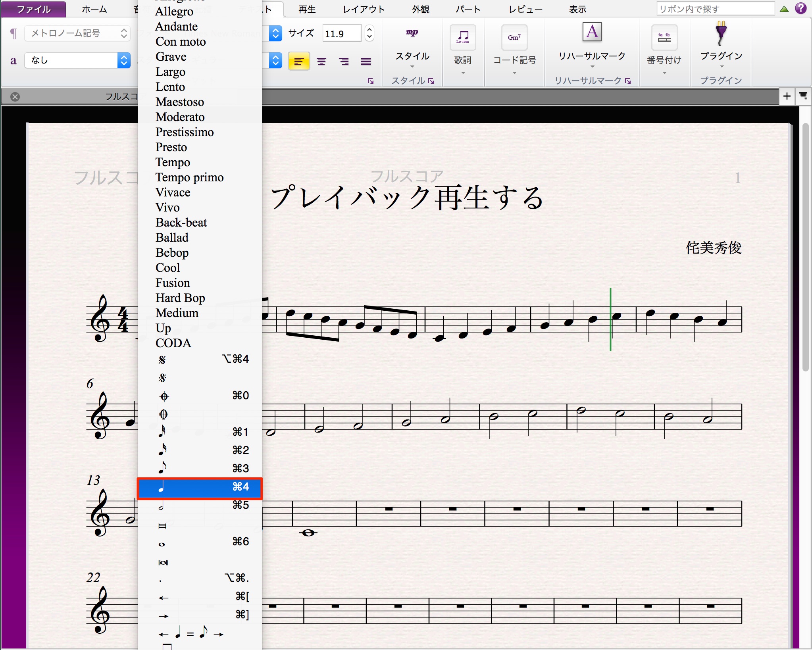This screenshot has height=650, width=812.
Task: Expand the なし character style dropdown
Action: tap(77, 60)
